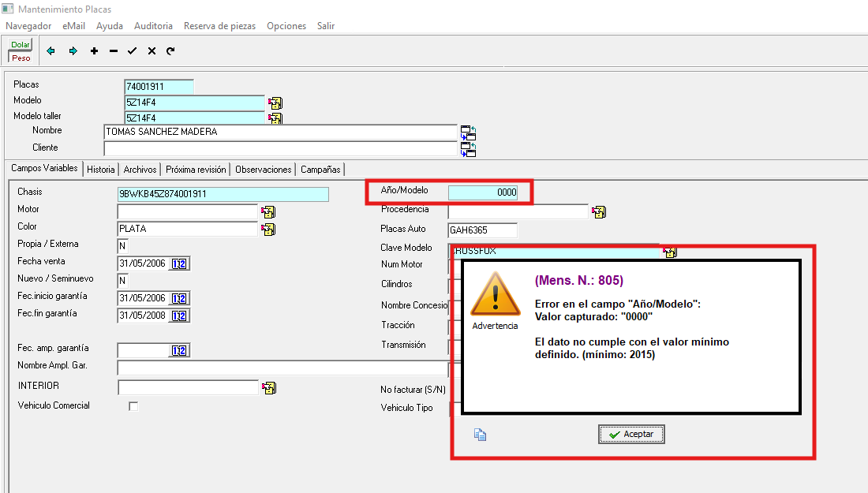Open Modelo lookup list
Screen dimensions: 868x493
click(275, 103)
